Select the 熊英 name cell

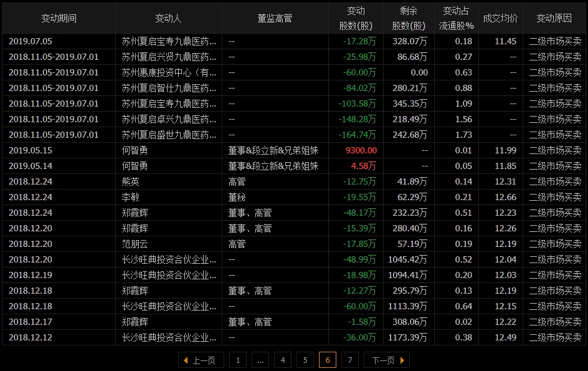pyautogui.click(x=131, y=181)
